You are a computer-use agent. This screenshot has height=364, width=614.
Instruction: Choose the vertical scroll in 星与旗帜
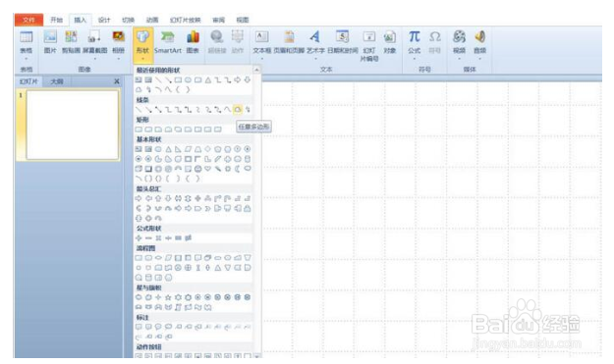click(178, 307)
